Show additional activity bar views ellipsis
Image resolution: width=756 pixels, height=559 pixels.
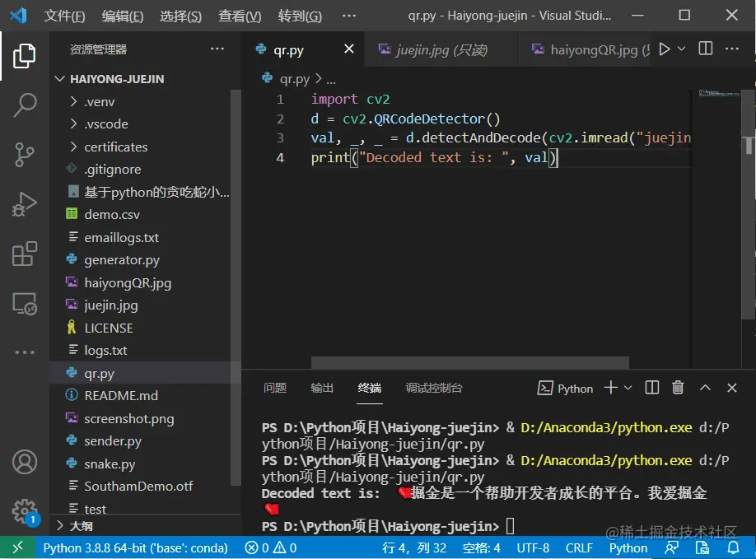pyautogui.click(x=24, y=352)
